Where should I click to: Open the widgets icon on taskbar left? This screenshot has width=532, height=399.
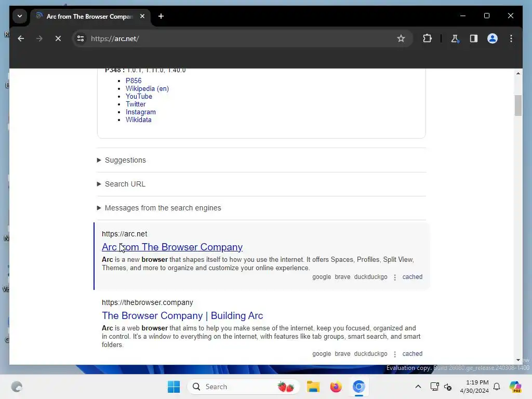[x=17, y=387]
